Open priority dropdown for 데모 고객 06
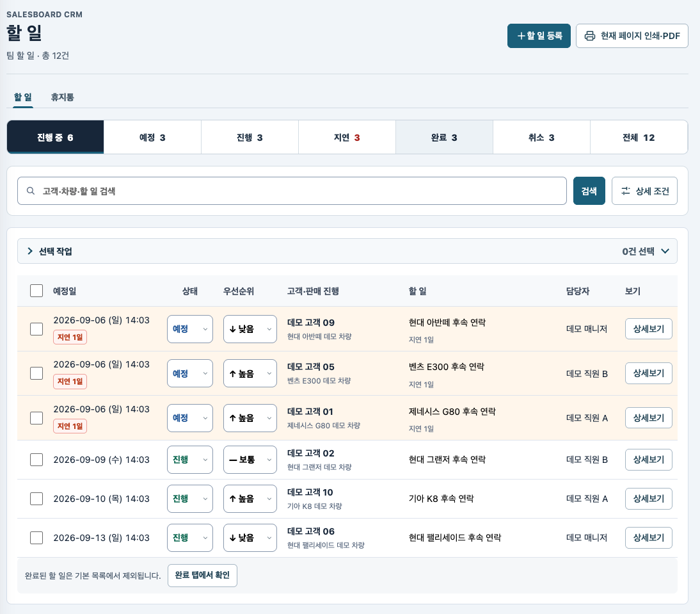700x614 pixels. [250, 538]
